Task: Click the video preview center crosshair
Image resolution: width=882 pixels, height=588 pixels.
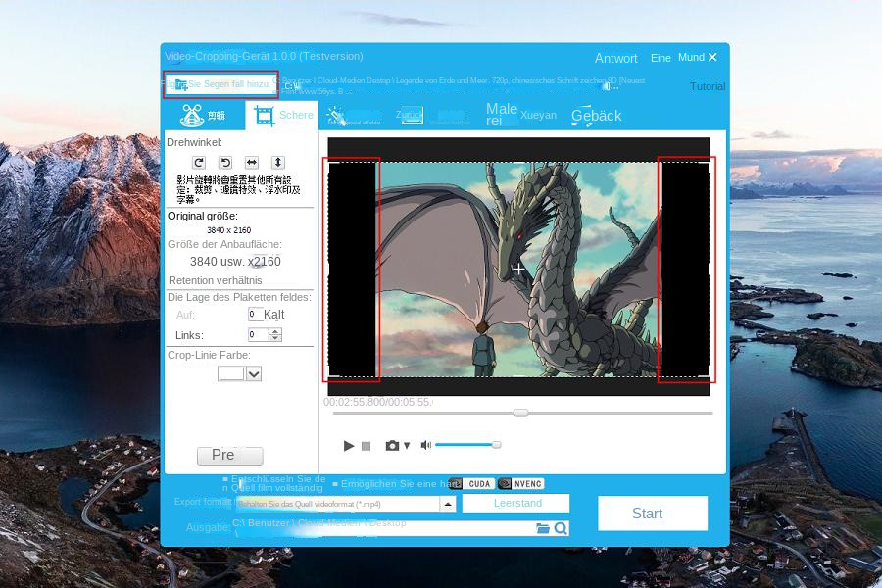Action: pyautogui.click(x=518, y=269)
